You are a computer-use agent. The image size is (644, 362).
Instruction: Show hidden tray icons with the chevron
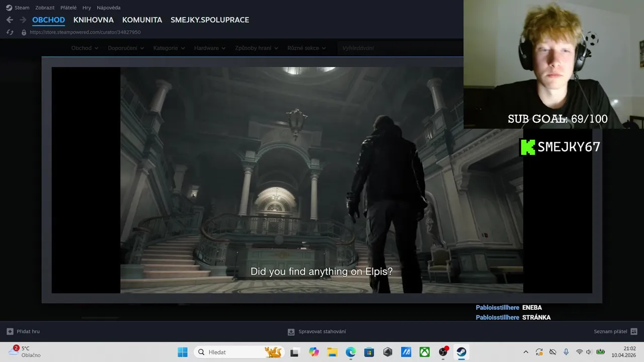coord(526,352)
